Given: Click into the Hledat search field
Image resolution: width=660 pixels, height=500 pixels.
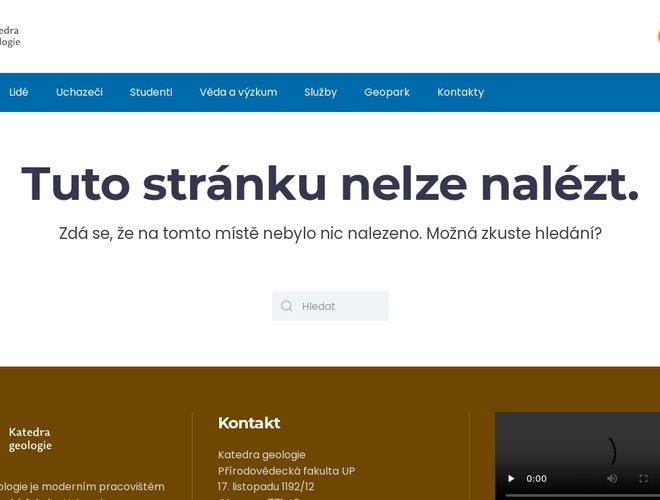Looking at the screenshot, I should [340, 306].
